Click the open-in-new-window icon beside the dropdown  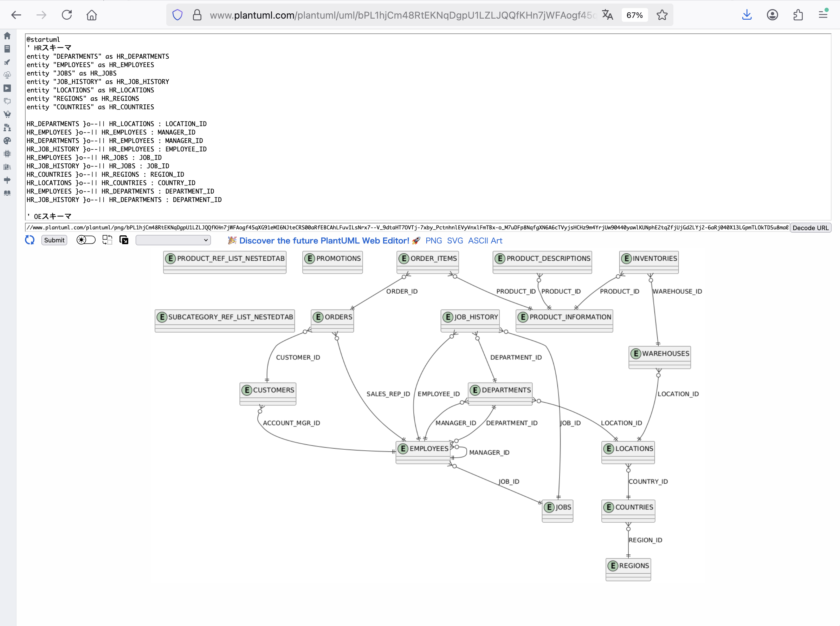click(124, 240)
